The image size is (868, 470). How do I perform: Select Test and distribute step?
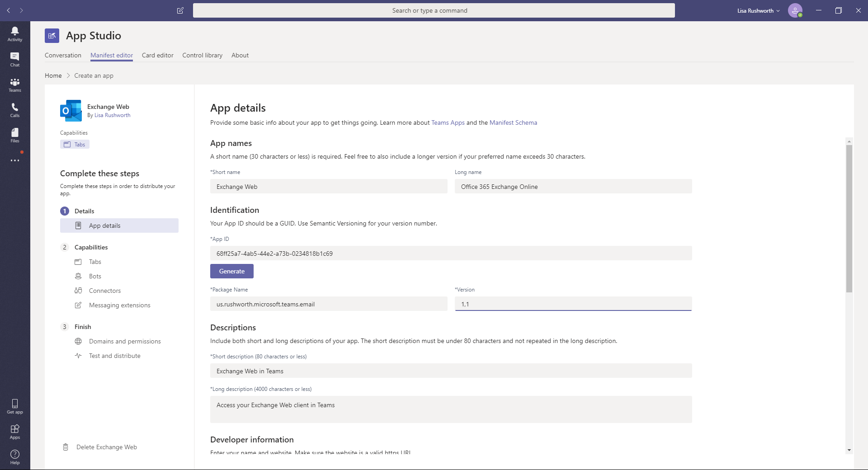pos(115,356)
